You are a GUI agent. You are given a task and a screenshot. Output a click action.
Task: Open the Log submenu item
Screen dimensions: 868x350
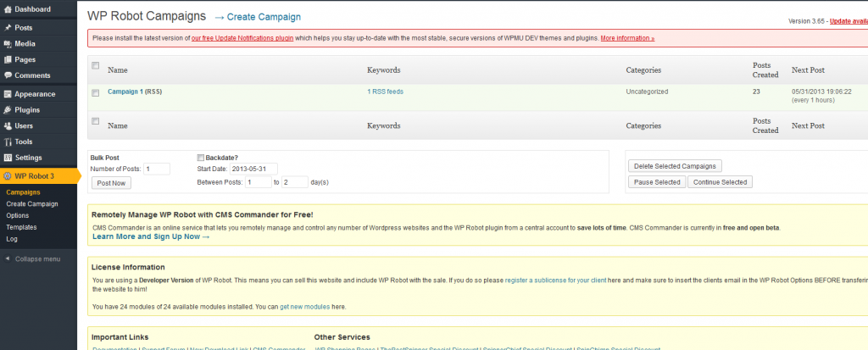coord(12,239)
